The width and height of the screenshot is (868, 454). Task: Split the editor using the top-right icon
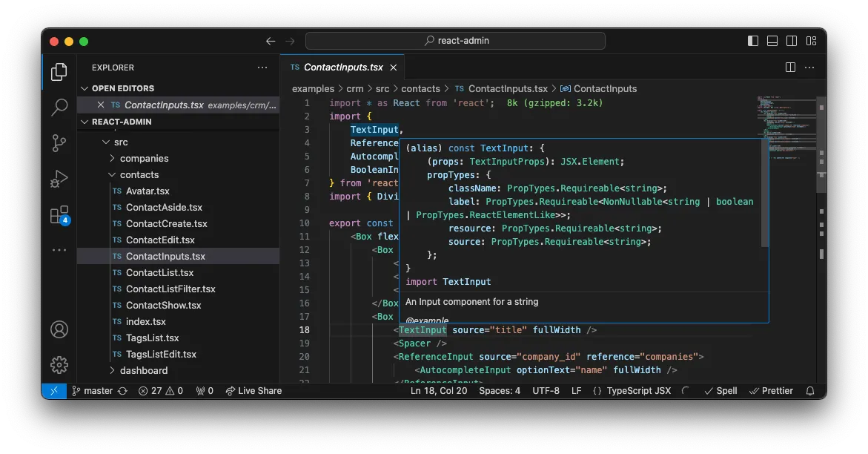tap(789, 67)
